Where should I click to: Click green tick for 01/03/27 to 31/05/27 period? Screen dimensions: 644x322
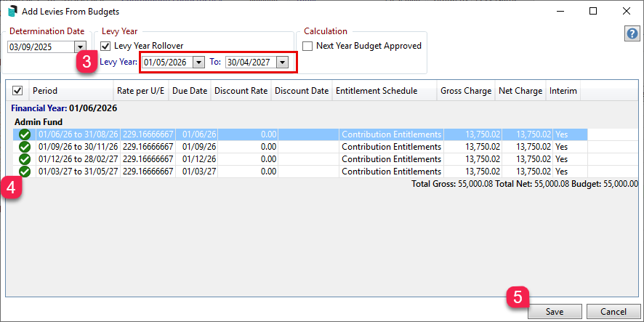25,172
